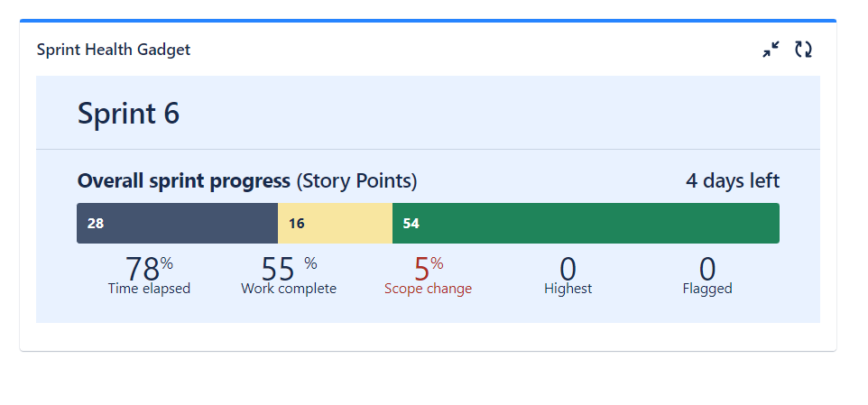Click the (Story Points) text

[x=356, y=181]
